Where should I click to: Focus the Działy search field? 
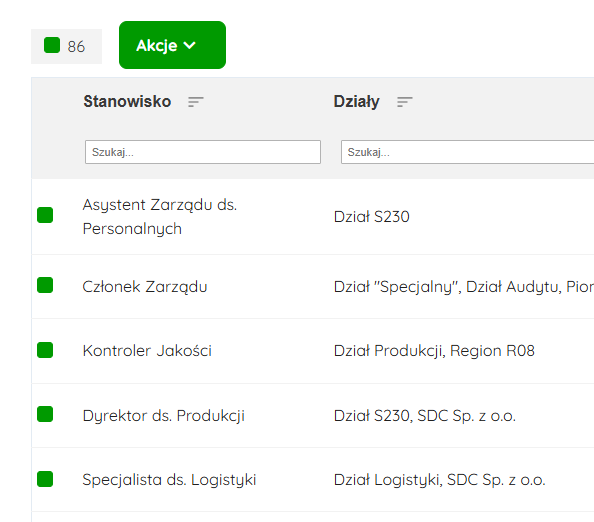[x=467, y=152]
